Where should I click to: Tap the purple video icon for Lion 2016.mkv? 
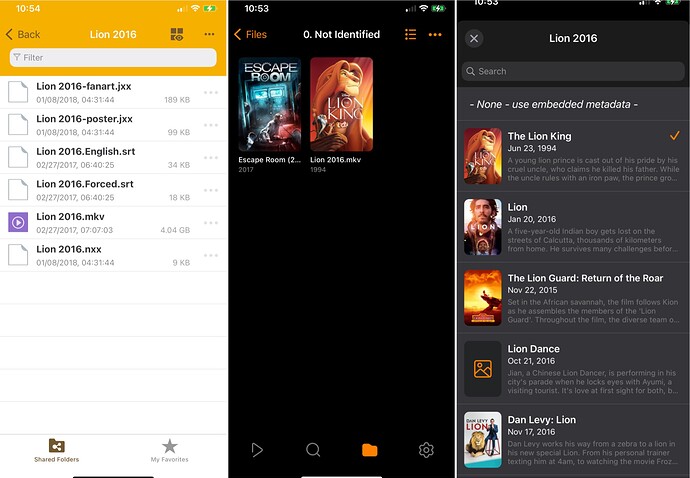click(x=18, y=222)
